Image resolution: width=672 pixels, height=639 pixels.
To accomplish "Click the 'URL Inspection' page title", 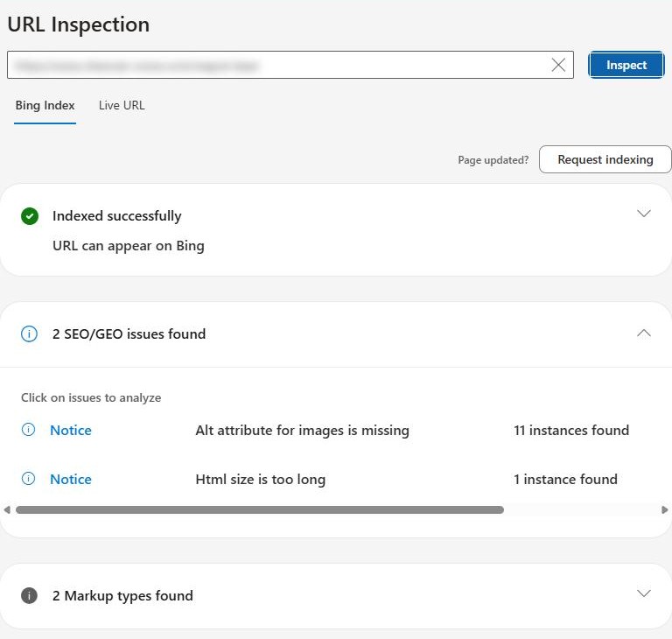I will pos(79,25).
